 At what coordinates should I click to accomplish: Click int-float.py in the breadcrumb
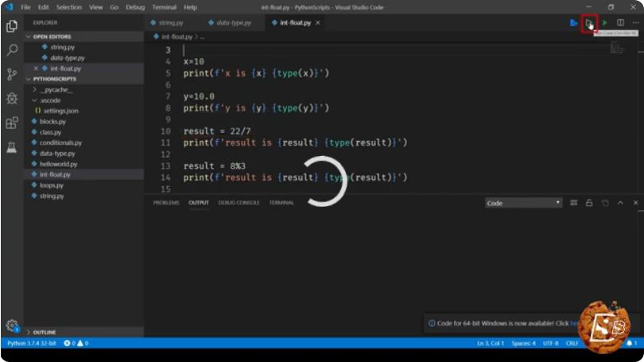click(x=177, y=37)
